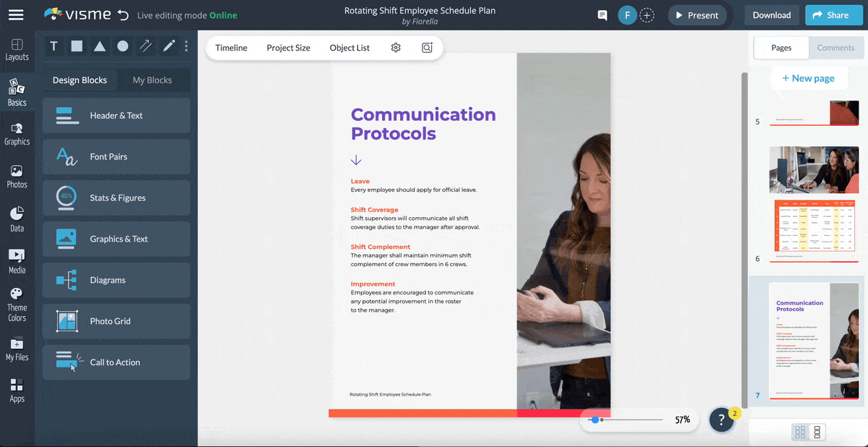Open the Timeline panel

pos(231,48)
